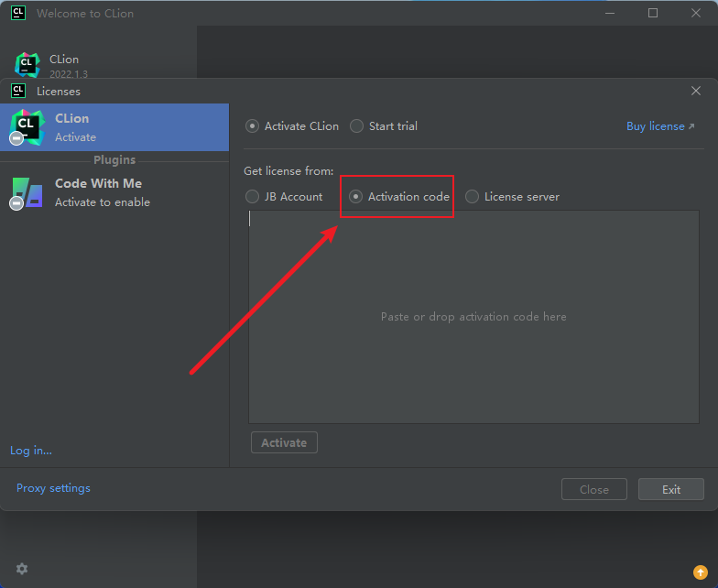Select Code With Me plugin entry
The image size is (718, 588).
tap(114, 192)
